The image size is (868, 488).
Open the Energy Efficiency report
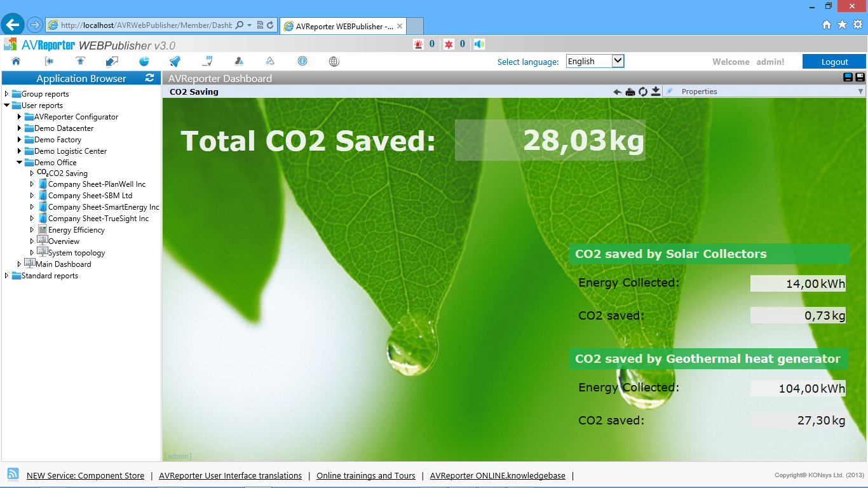click(76, 230)
